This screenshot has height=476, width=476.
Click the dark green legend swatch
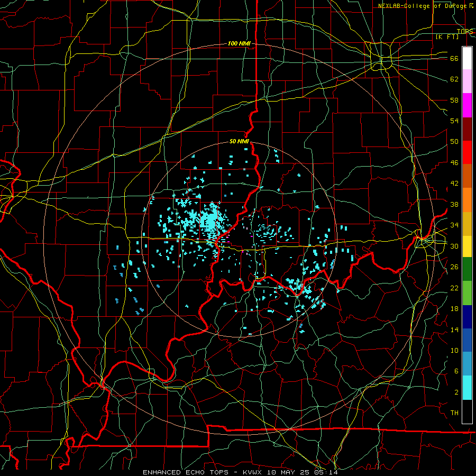467,269
